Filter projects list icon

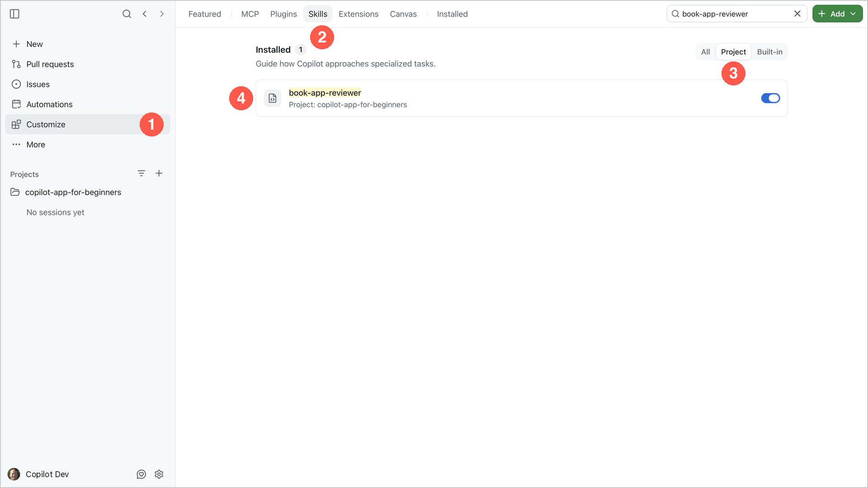click(x=141, y=174)
